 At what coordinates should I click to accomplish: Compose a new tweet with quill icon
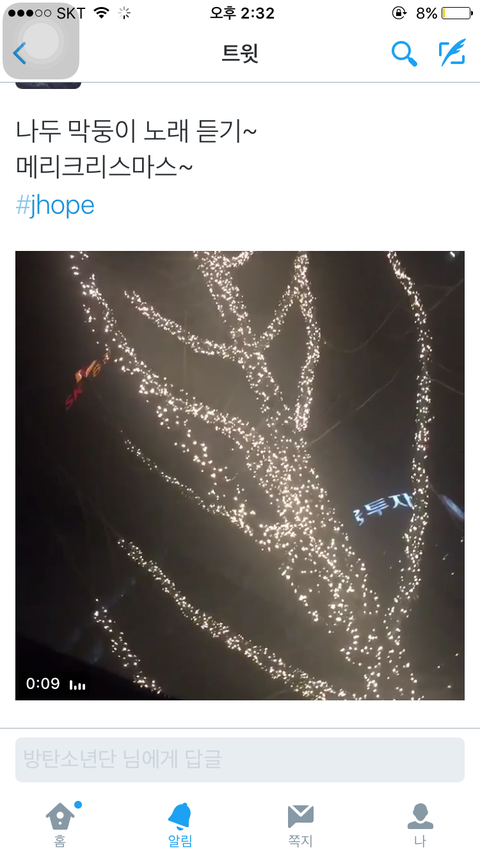tap(452, 53)
